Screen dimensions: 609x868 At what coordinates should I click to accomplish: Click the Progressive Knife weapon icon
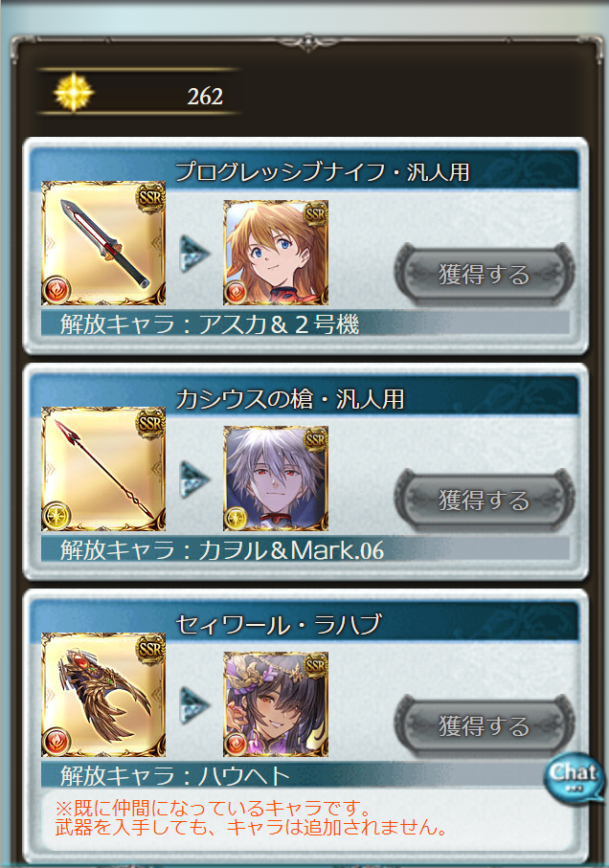(x=103, y=243)
